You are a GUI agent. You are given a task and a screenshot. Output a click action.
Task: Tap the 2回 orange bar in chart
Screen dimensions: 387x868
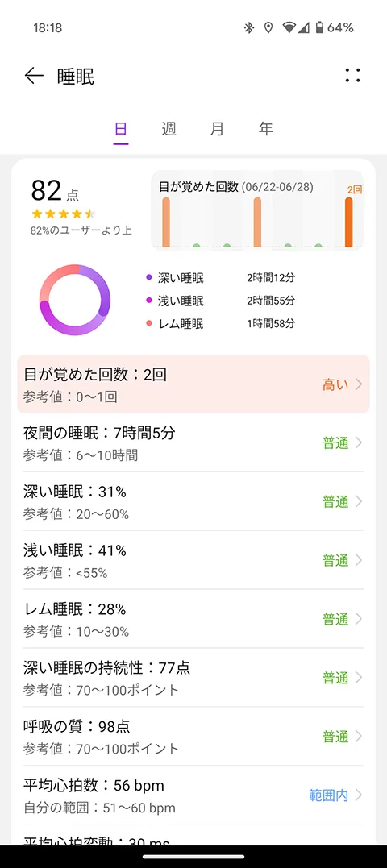pyautogui.click(x=349, y=222)
